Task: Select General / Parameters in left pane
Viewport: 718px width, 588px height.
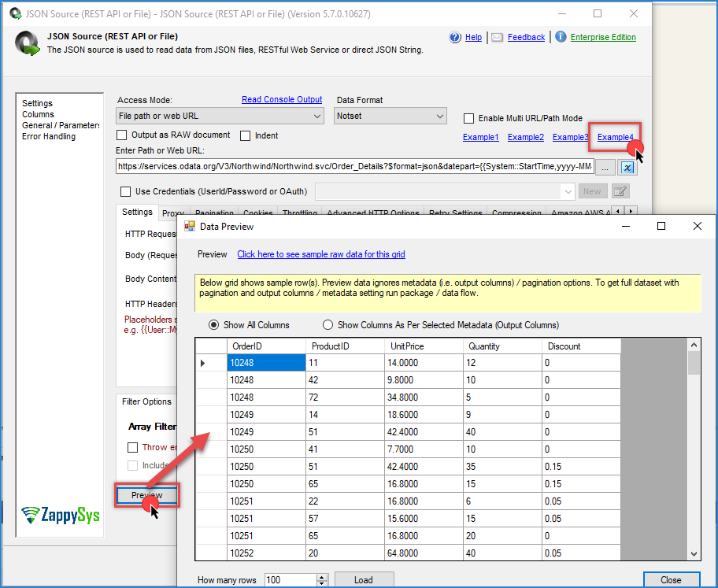Action: pyautogui.click(x=61, y=125)
